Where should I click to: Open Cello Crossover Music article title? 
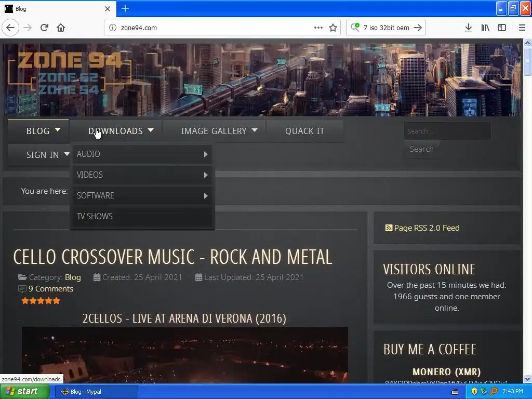[x=172, y=257]
